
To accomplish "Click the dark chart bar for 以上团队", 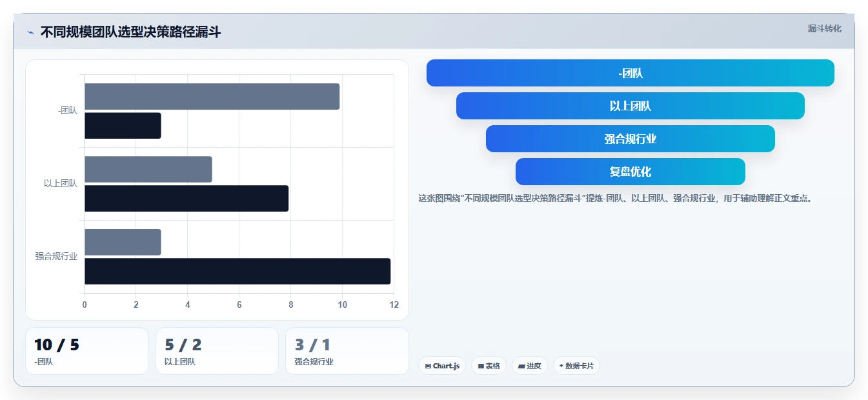I will (187, 198).
